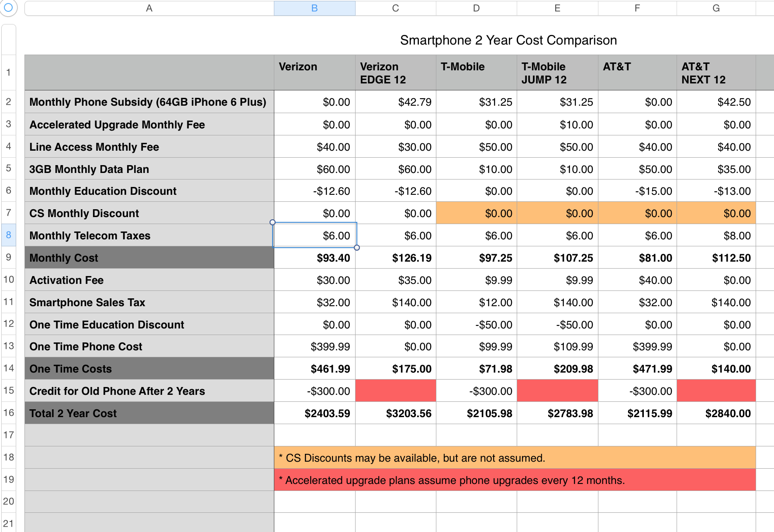Select row 1 header
The width and height of the screenshot is (774, 532).
coord(9,73)
